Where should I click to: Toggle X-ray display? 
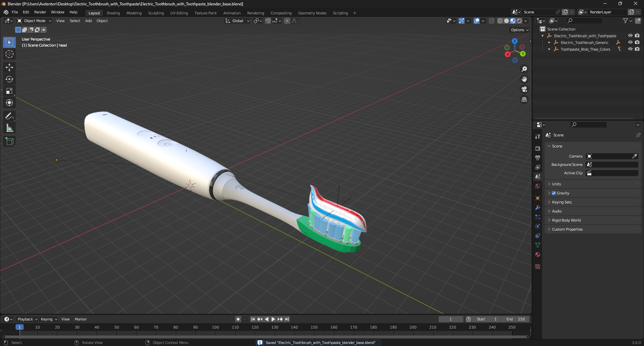pos(491,21)
